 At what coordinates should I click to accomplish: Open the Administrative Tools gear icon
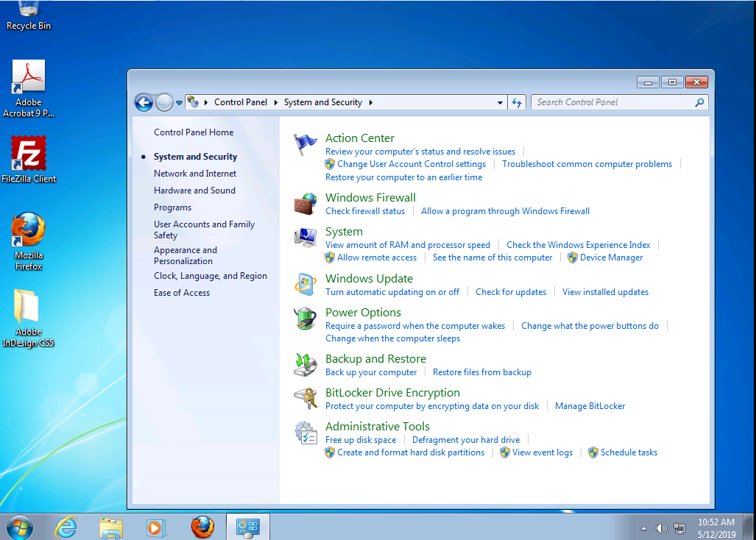(305, 433)
